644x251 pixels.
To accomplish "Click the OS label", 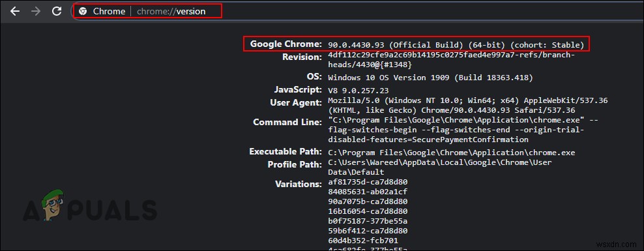I will tap(315, 77).
